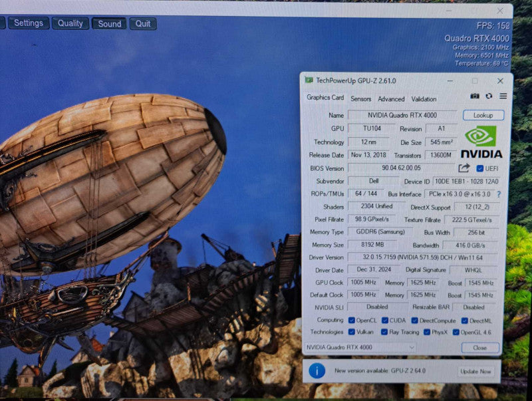Click the GPU-Z screenshot camera icon
532x401 pixels.
click(475, 96)
